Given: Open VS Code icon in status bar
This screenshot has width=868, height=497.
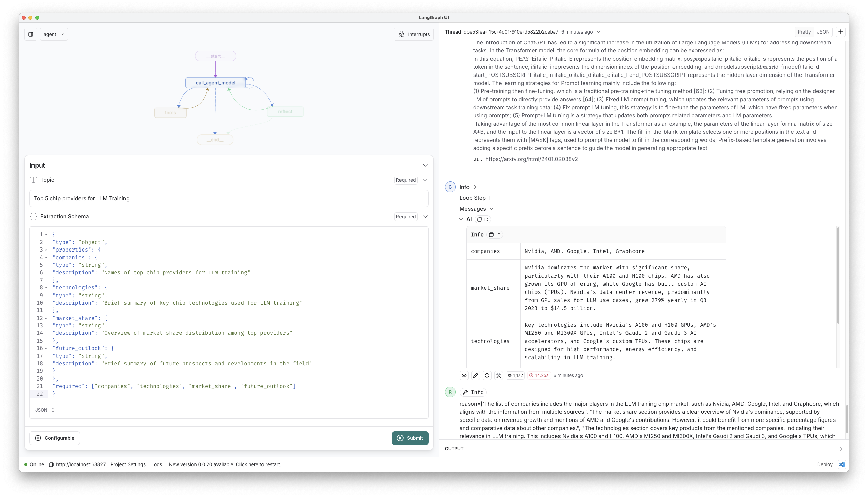Looking at the screenshot, I should click(x=842, y=464).
